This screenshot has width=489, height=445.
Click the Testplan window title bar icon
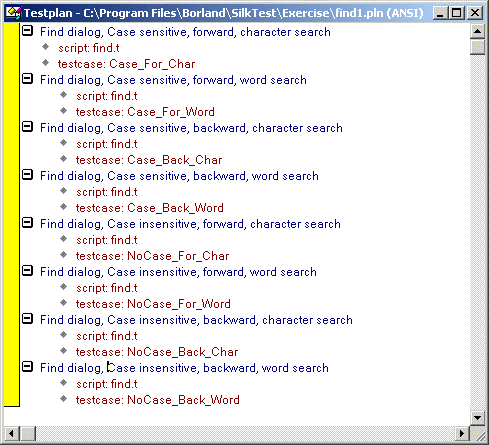click(x=13, y=13)
